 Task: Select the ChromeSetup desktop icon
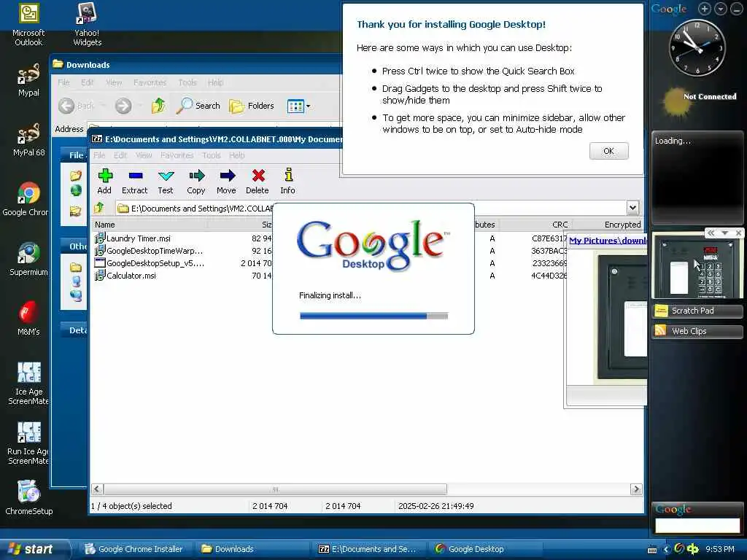(x=28, y=497)
